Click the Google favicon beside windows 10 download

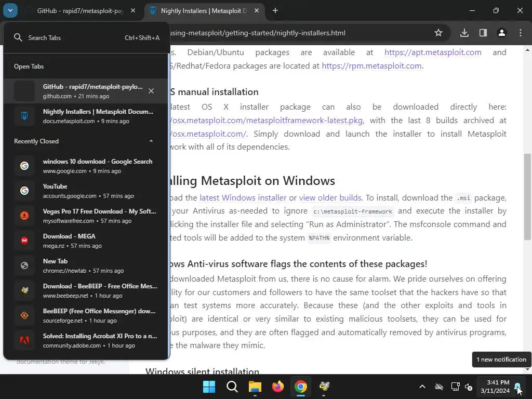click(24, 166)
